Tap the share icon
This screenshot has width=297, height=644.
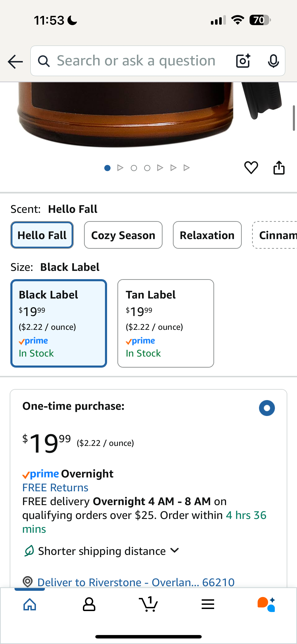click(x=279, y=167)
